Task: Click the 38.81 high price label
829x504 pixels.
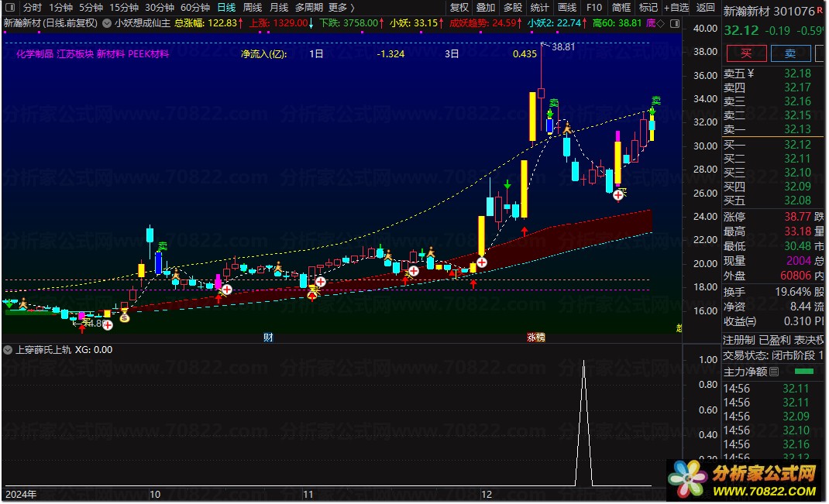Action: pos(563,47)
